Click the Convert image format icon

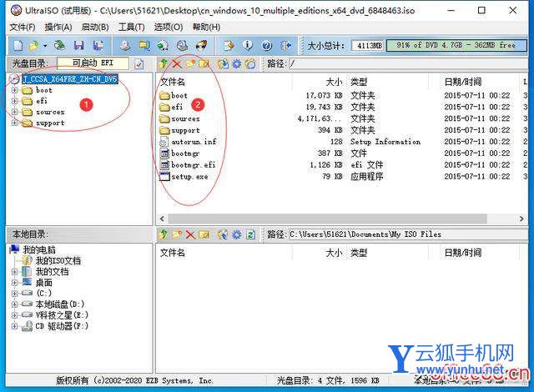pyautogui.click(x=144, y=45)
